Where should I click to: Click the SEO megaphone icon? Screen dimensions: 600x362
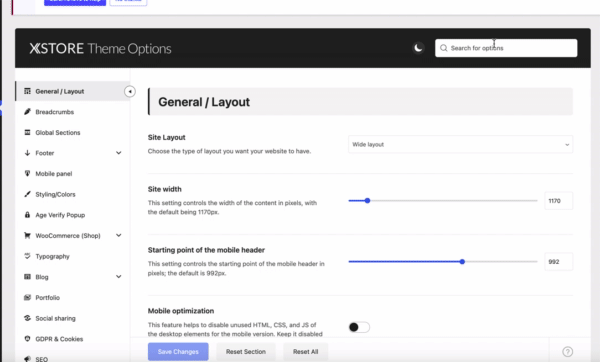[x=27, y=359]
